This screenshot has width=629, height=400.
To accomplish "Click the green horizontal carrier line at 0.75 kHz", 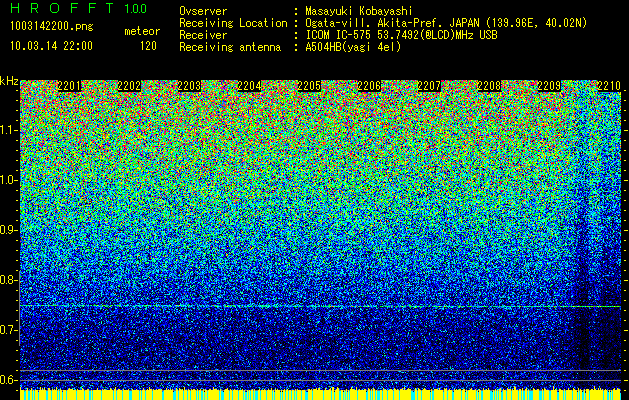I will (x=320, y=306).
